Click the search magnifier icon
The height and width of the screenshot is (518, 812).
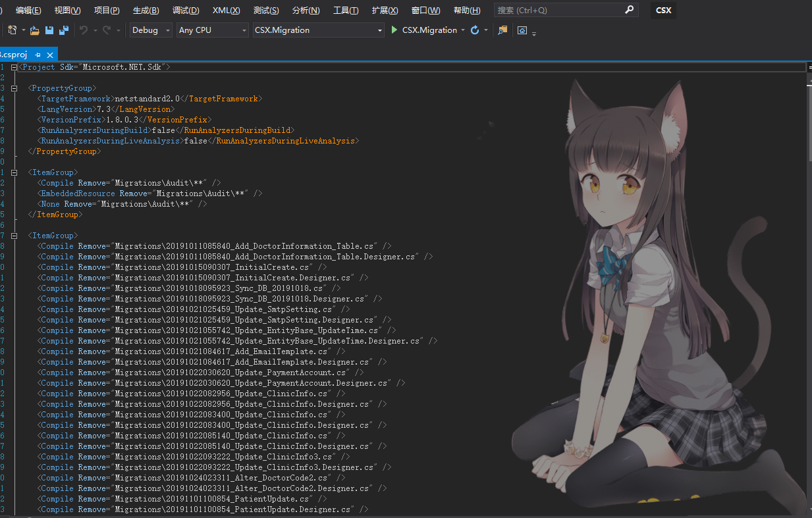pos(629,10)
